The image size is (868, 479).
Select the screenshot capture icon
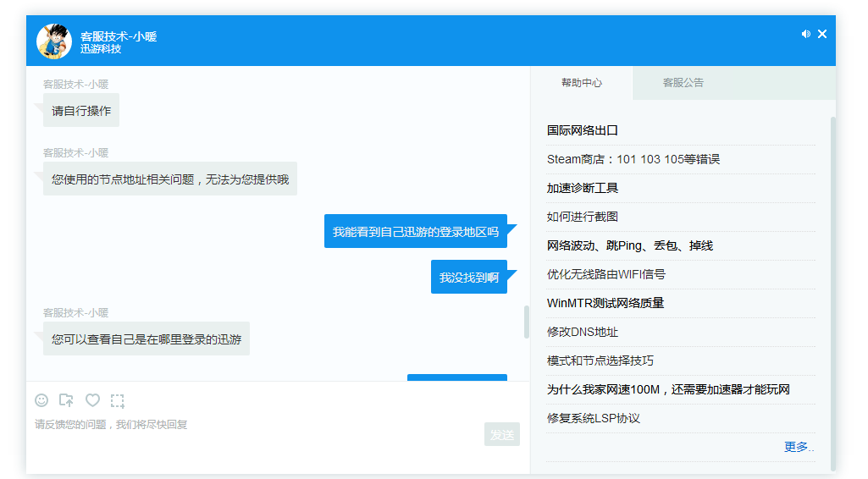[x=118, y=400]
